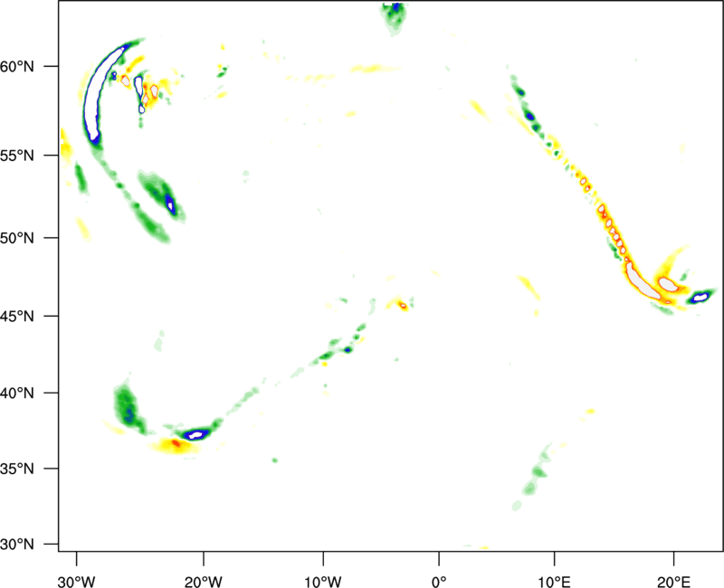Click the red-orange patch near 36°N 22°W
The width and height of the screenshot is (724, 588).
click(x=176, y=444)
